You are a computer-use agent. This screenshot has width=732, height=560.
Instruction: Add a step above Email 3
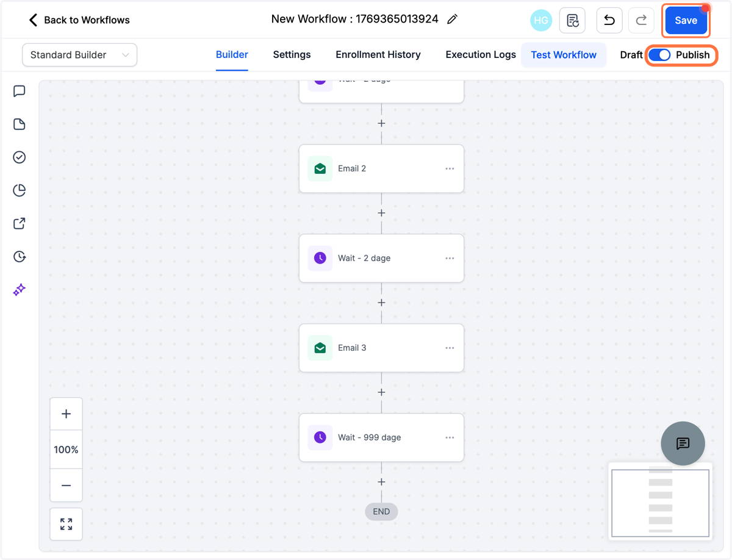click(x=381, y=303)
